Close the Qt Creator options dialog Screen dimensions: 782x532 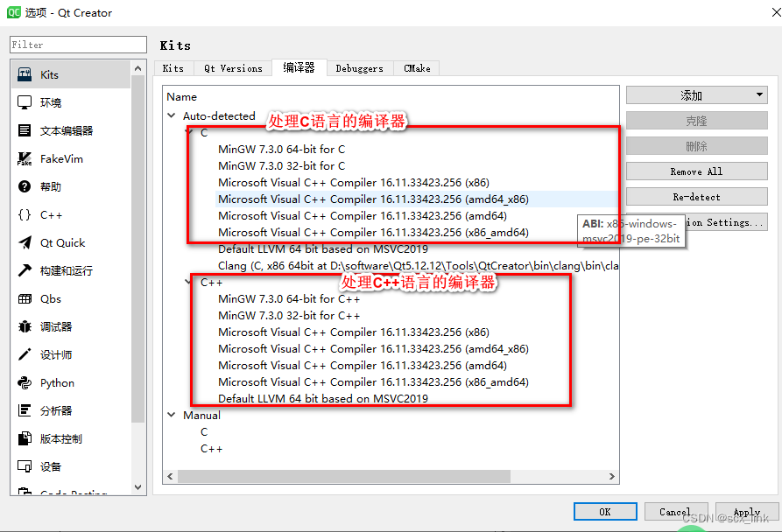[x=776, y=12]
